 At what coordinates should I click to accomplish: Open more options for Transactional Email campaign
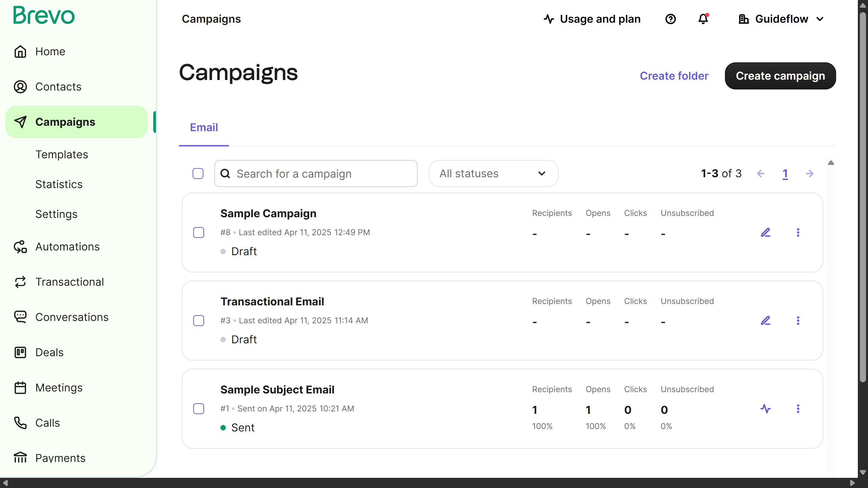pos(798,321)
